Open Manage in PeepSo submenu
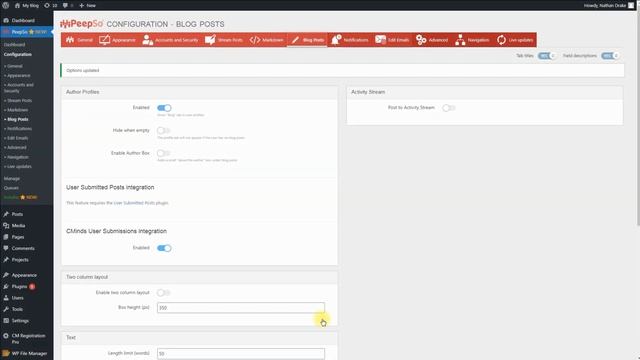Image resolution: width=640 pixels, height=360 pixels. click(x=11, y=178)
